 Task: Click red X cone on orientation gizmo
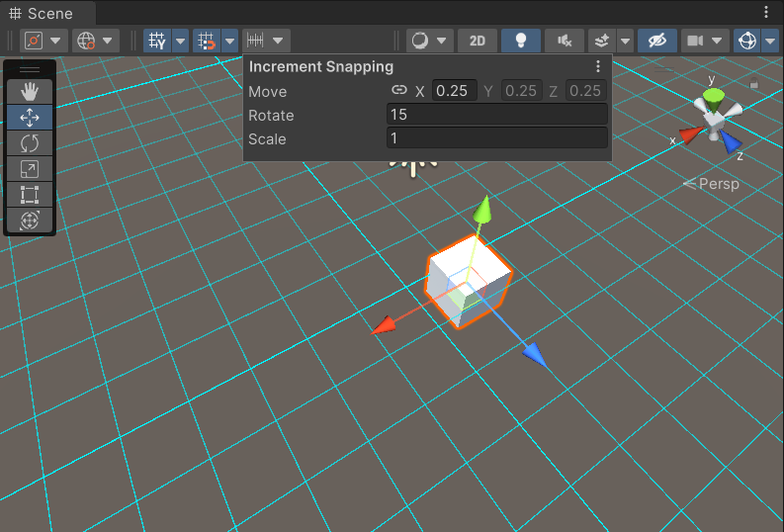click(691, 135)
